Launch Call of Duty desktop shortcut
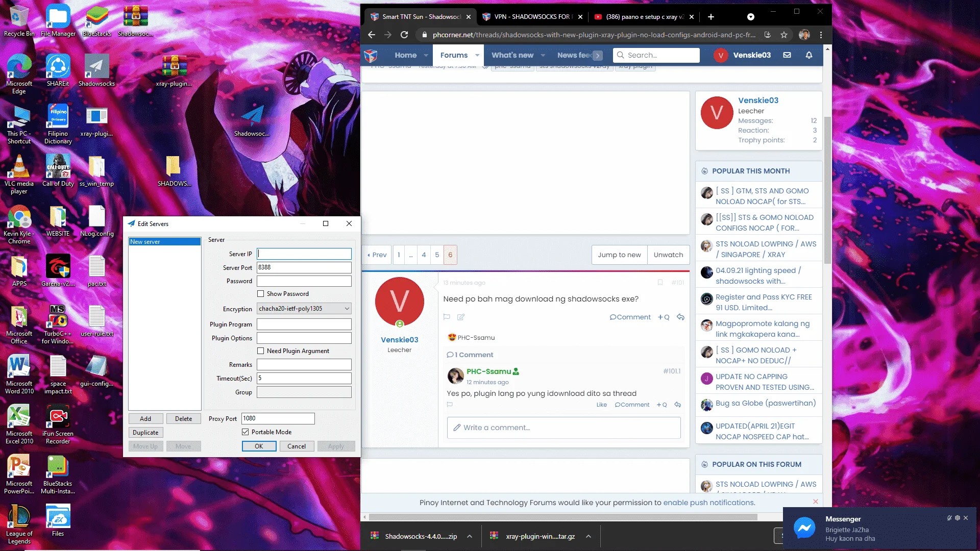This screenshot has width=980, height=551. (58, 170)
